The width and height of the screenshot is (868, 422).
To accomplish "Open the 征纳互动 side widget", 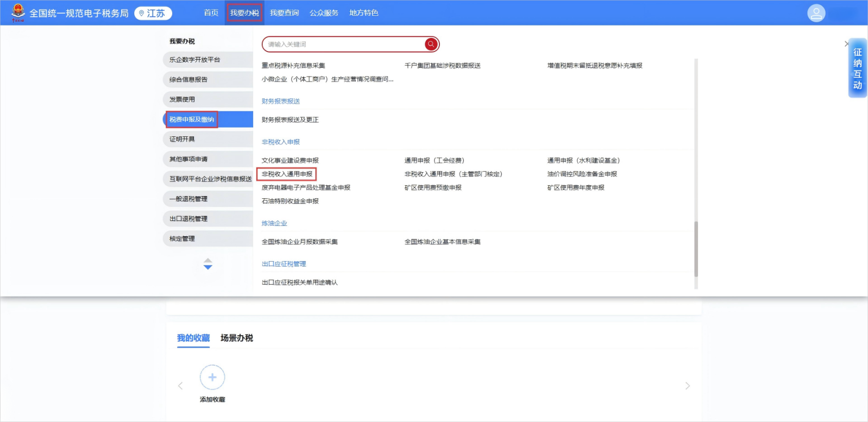I will pos(857,68).
